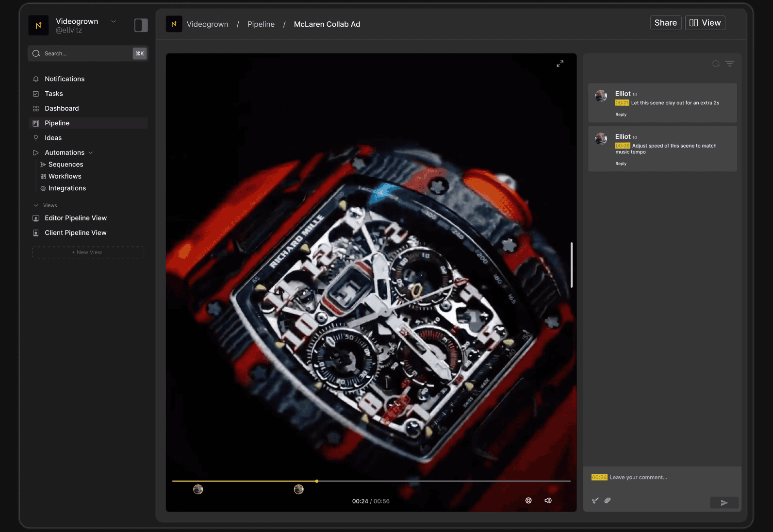
Task: Open the Videogrown workspace dropdown
Action: (x=114, y=21)
